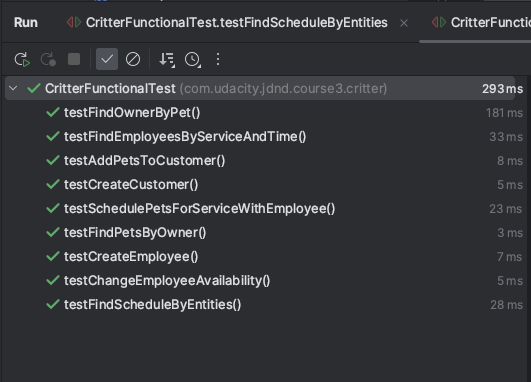Click the tab bar horizontal scrollbar
Viewport: 531px width, 382px height.
tap(475, 41)
